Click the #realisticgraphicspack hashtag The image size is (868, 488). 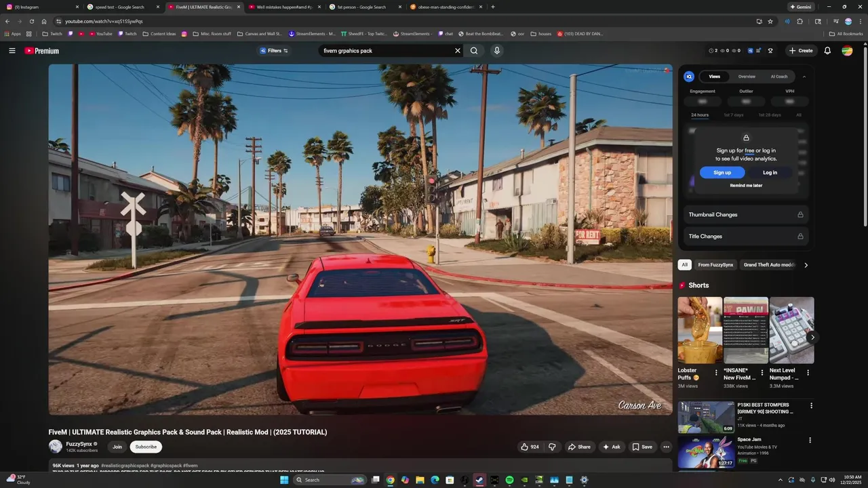pos(125,466)
